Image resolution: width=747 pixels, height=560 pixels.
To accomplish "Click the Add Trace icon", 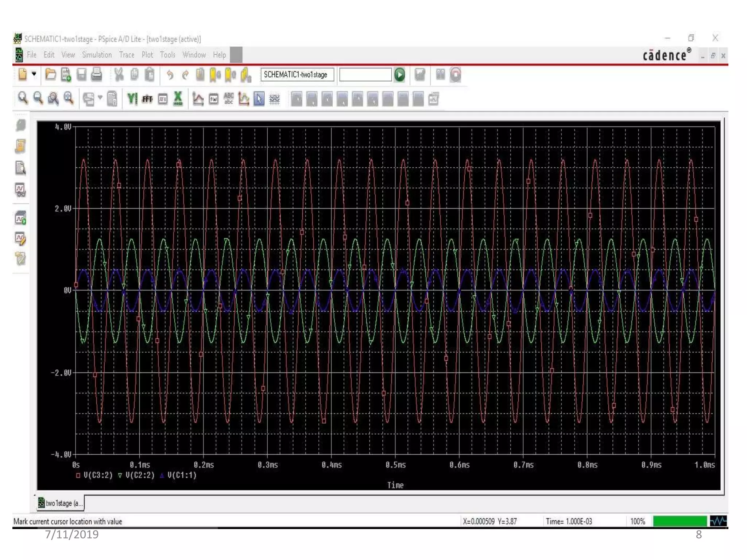I will 198,99.
